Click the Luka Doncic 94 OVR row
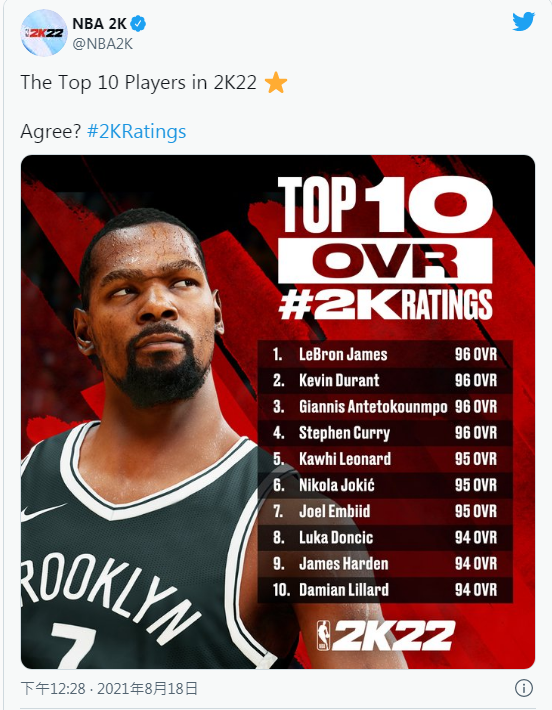The width and height of the screenshot is (552, 710). click(x=385, y=537)
